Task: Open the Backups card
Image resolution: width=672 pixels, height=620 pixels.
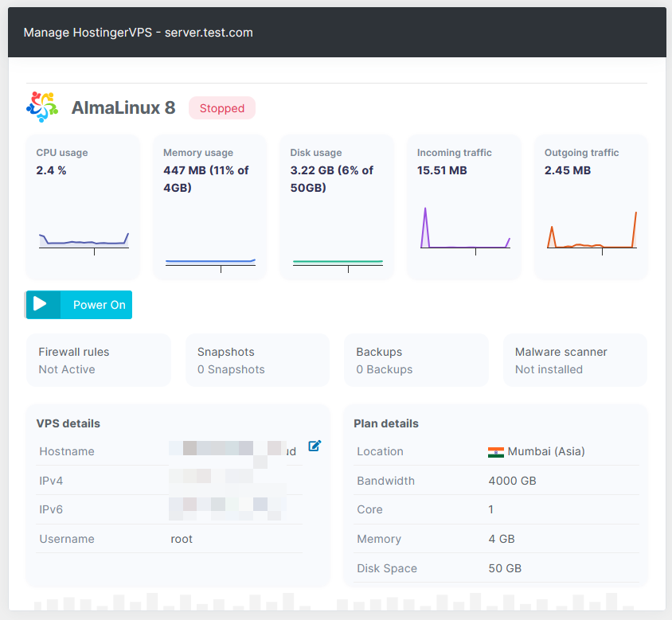Action: pyautogui.click(x=416, y=360)
